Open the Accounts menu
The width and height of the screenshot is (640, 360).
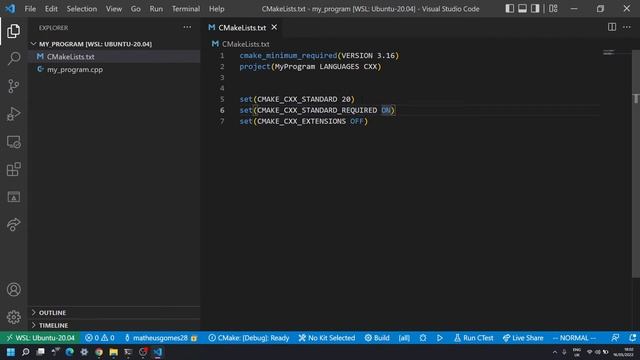pyautogui.click(x=13, y=289)
